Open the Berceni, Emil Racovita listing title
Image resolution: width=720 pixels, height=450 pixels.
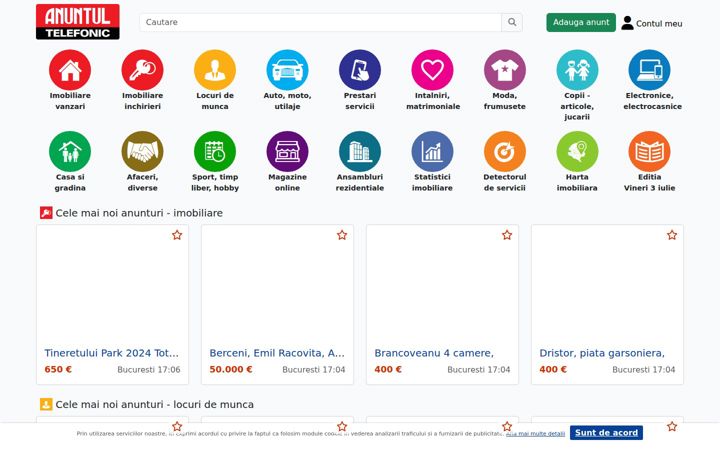[277, 353]
